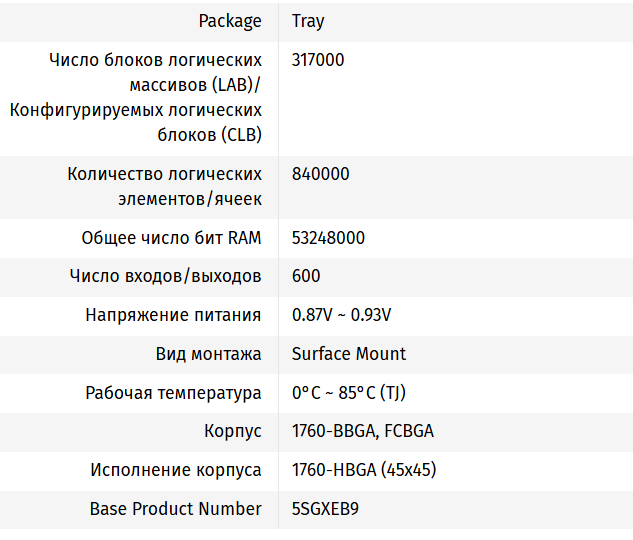Click the "Исполнение корпуса" label

(176, 470)
